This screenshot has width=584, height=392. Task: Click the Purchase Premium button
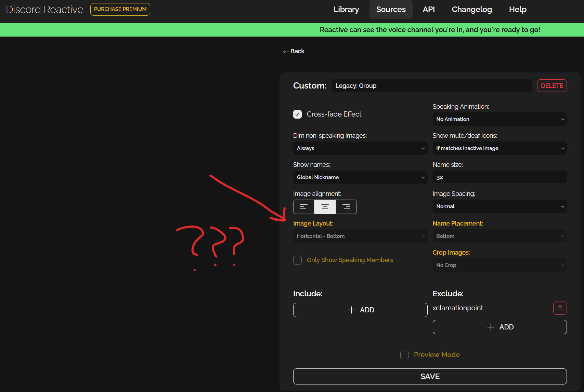(x=120, y=9)
